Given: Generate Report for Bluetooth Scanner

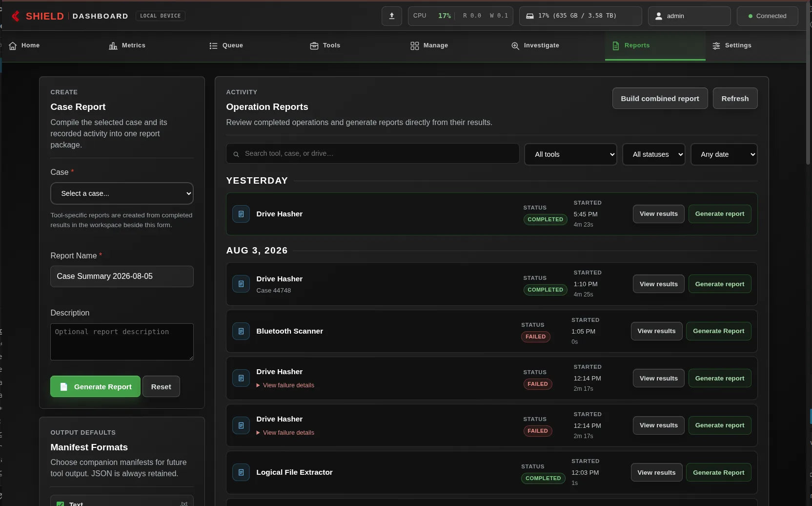Looking at the screenshot, I should click(718, 331).
